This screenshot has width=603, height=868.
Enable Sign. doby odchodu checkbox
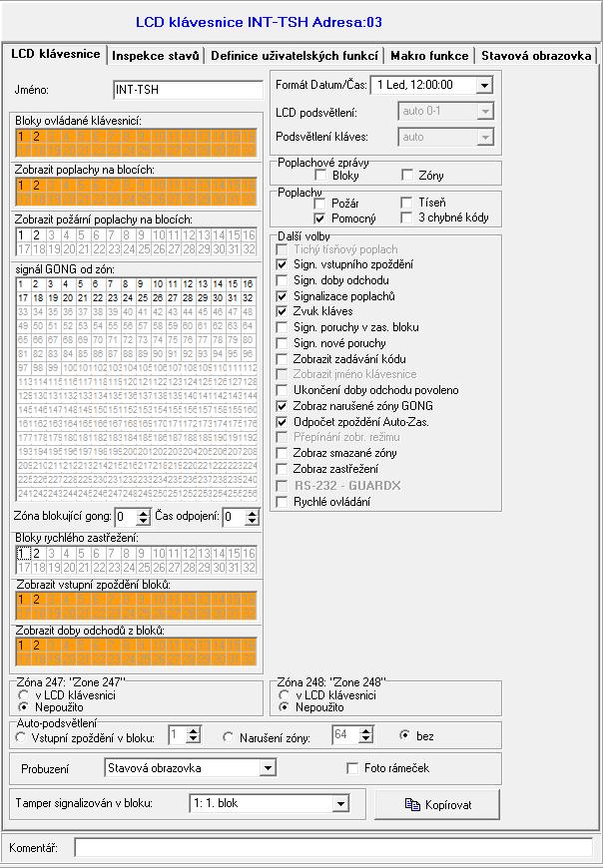click(x=282, y=280)
